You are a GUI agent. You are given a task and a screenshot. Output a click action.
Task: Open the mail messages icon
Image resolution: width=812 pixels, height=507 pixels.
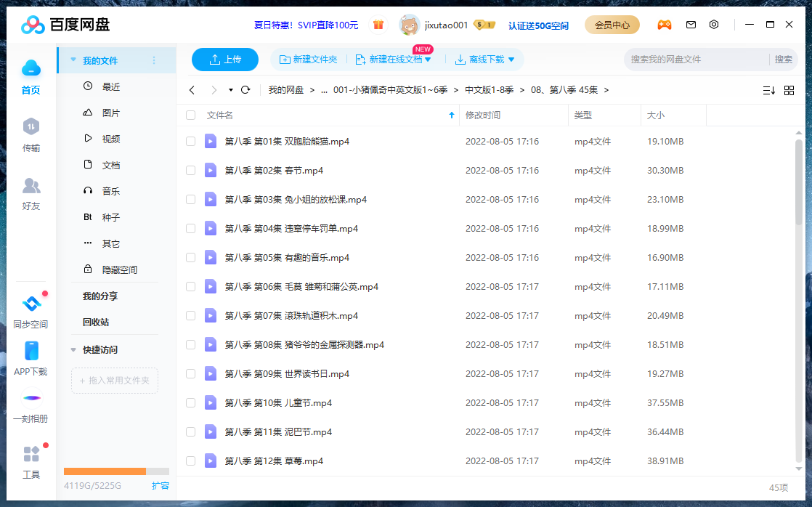691,25
